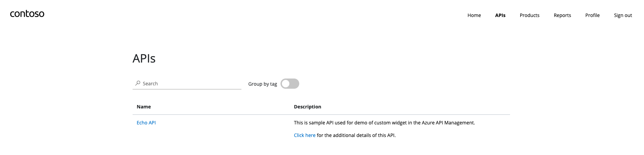Focus the Search APIs text field
The image size is (644, 155).
click(190, 84)
